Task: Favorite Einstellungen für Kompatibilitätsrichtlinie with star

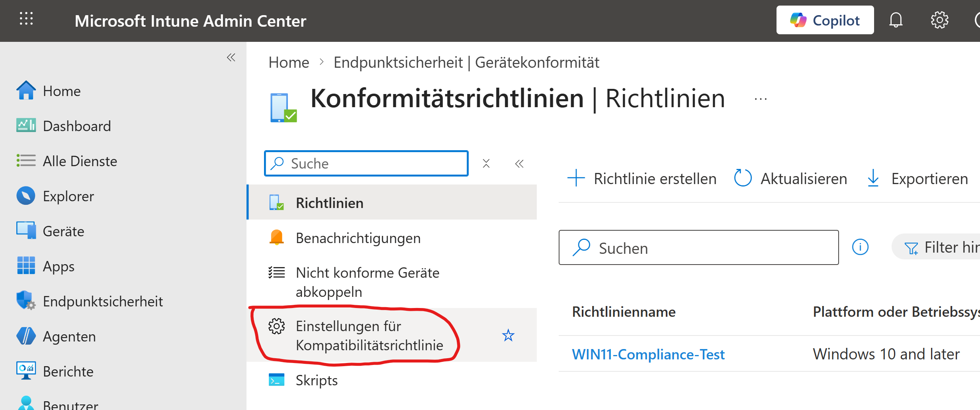Action: pyautogui.click(x=508, y=335)
